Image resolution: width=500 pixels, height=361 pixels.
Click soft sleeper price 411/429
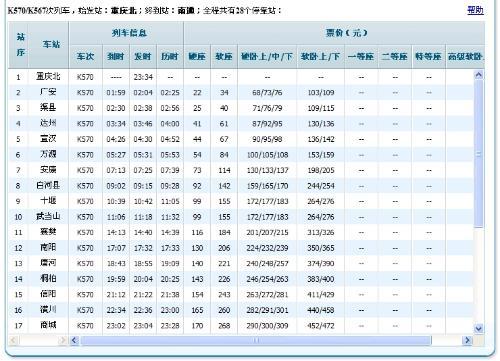(321, 295)
